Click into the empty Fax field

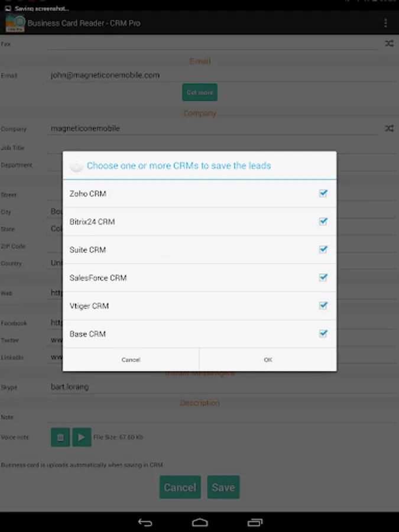pyautogui.click(x=212, y=44)
